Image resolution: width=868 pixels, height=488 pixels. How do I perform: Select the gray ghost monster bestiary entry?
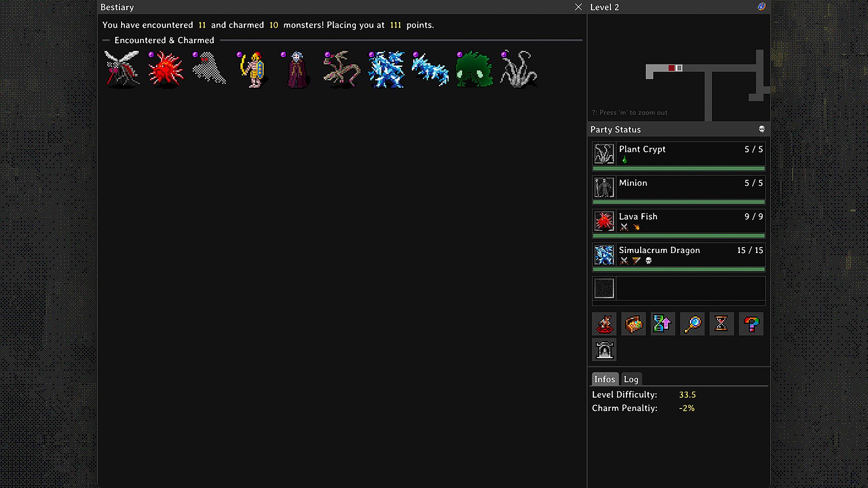[209, 69]
